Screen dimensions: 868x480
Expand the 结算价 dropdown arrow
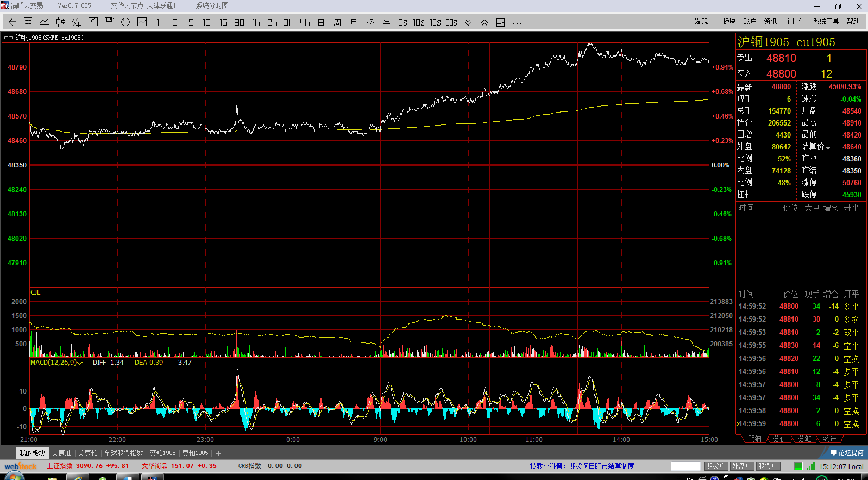[828, 148]
